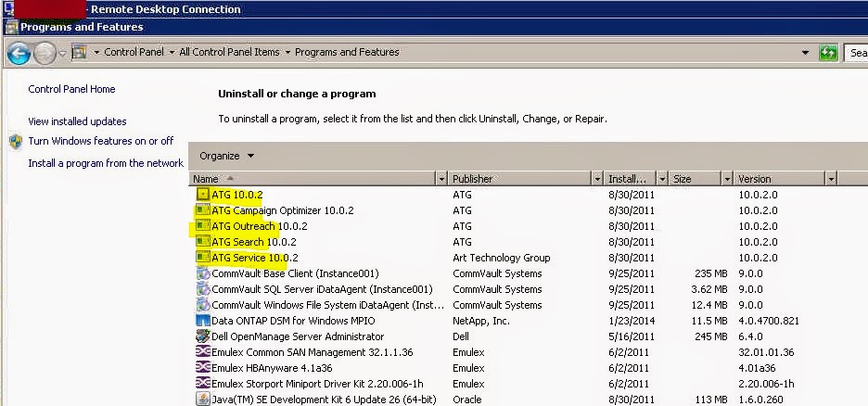Click Control Panel in the breadcrumb
Image resolution: width=868 pixels, height=406 pixels.
point(134,52)
